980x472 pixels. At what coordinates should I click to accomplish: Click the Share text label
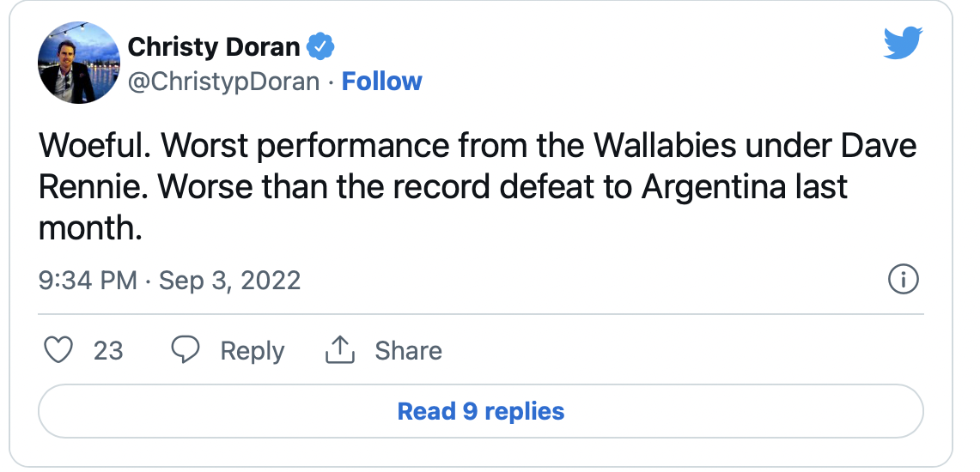[x=408, y=351]
